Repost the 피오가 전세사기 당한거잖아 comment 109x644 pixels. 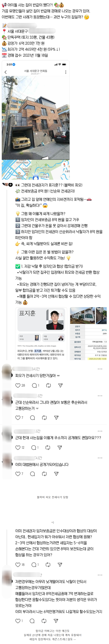point(49,385)
